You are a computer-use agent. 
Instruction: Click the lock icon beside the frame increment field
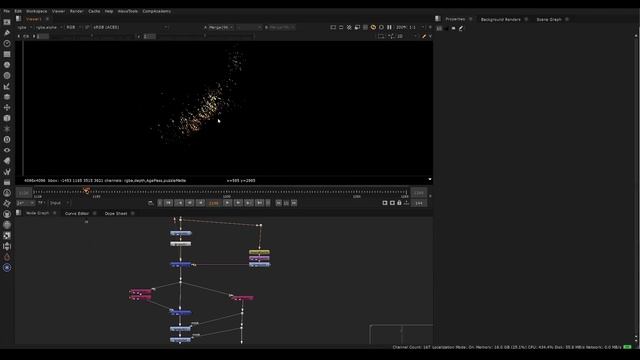tap(399, 203)
